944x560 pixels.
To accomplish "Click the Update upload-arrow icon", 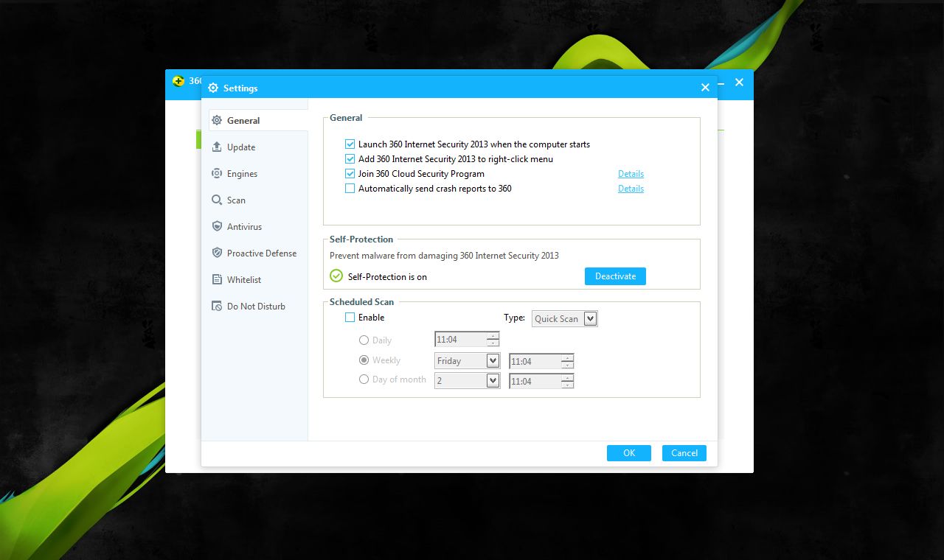I will [217, 147].
